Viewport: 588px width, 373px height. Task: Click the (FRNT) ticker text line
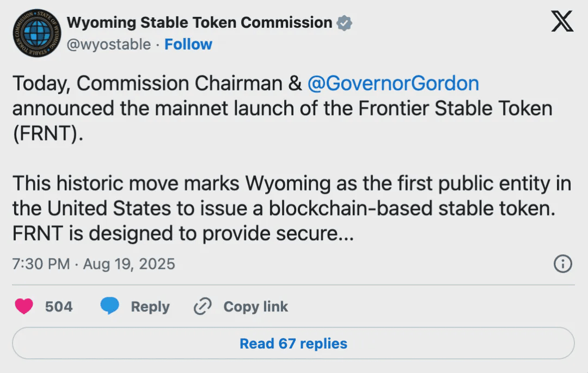click(x=48, y=133)
